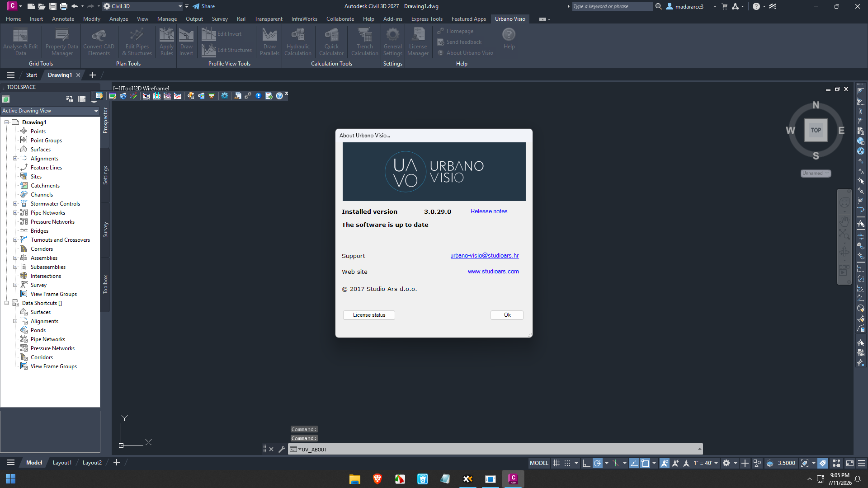The image size is (868, 488).
Task: Open the Urbano Visio ribbon tab
Action: pyautogui.click(x=510, y=19)
